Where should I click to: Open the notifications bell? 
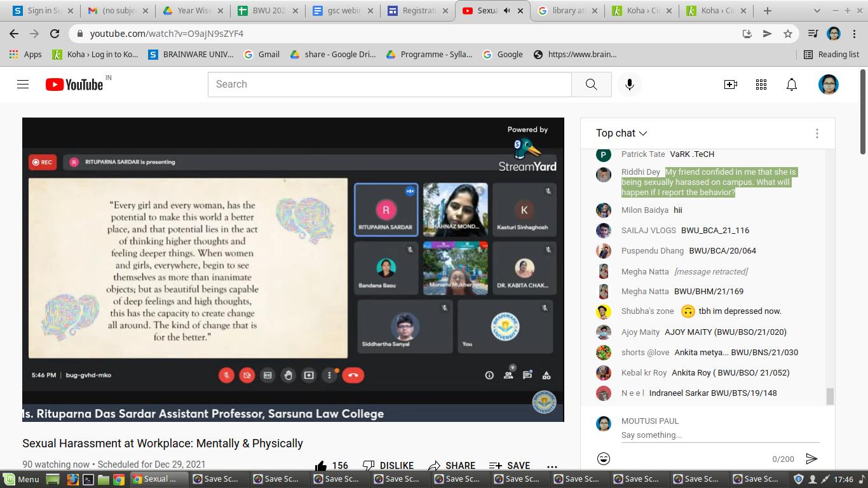[x=791, y=85]
